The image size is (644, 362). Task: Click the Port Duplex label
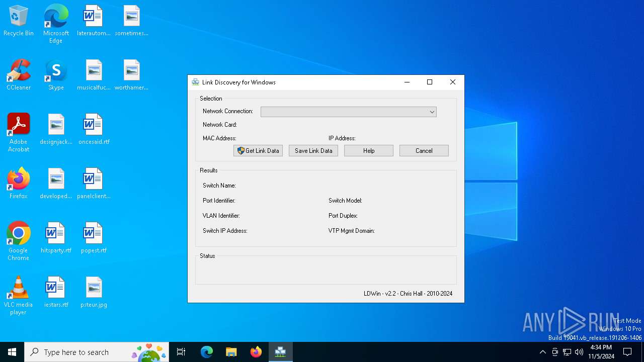click(343, 216)
